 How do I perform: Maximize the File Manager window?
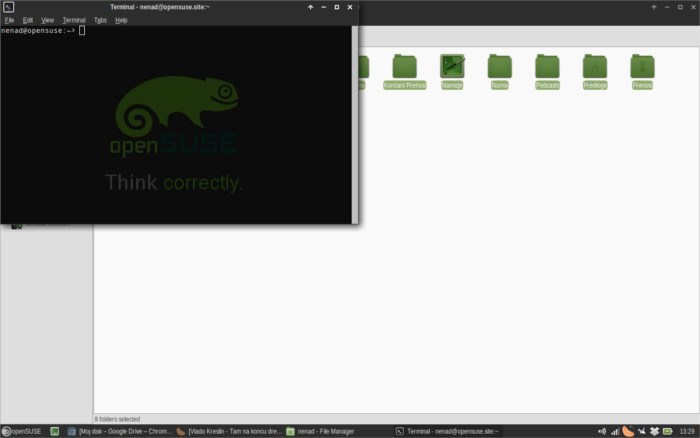[680, 7]
